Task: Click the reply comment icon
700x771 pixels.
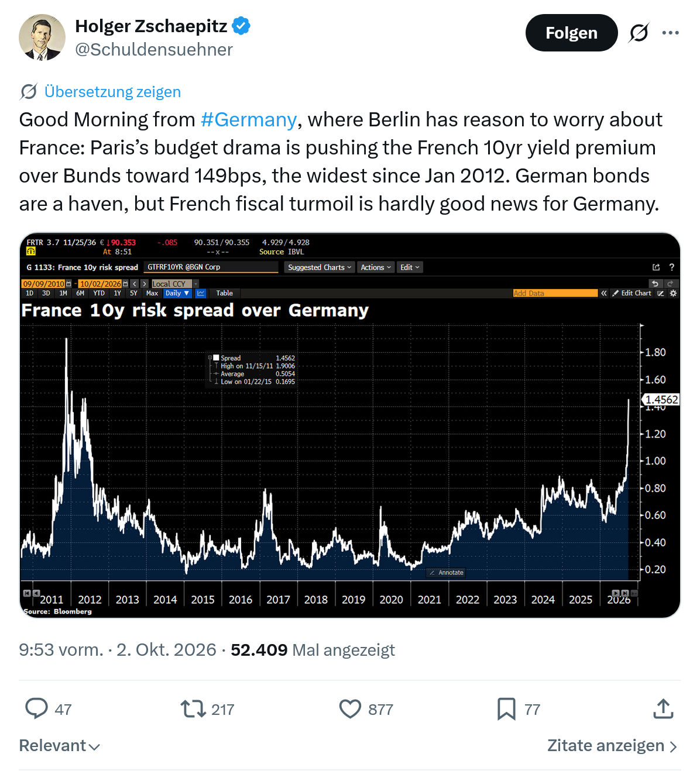Action: [36, 708]
